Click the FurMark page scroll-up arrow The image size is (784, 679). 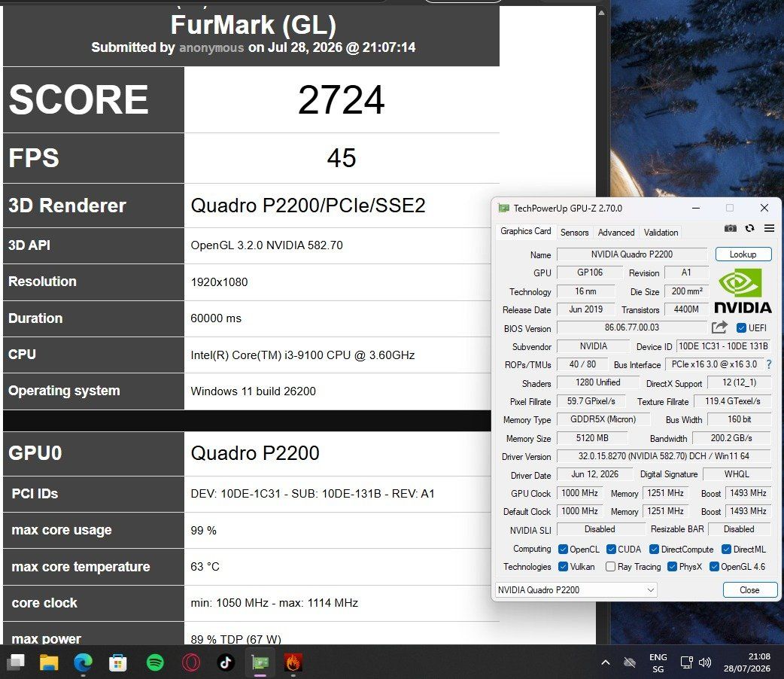(601, 13)
